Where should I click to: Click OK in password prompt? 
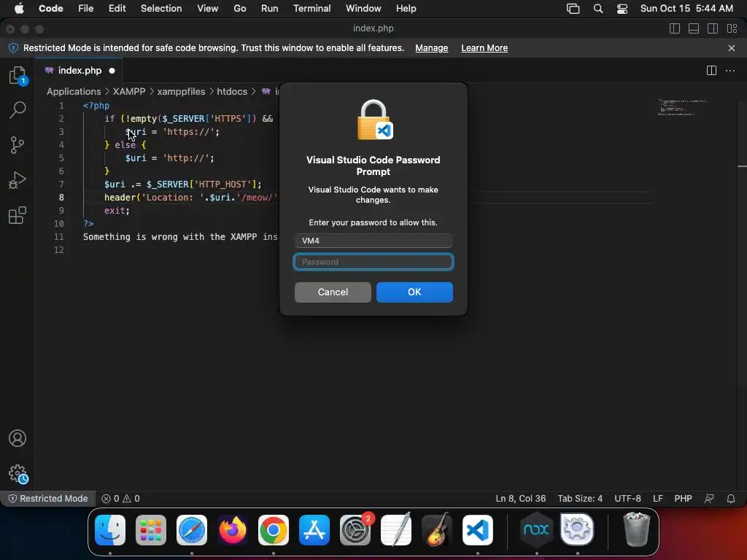point(414,292)
